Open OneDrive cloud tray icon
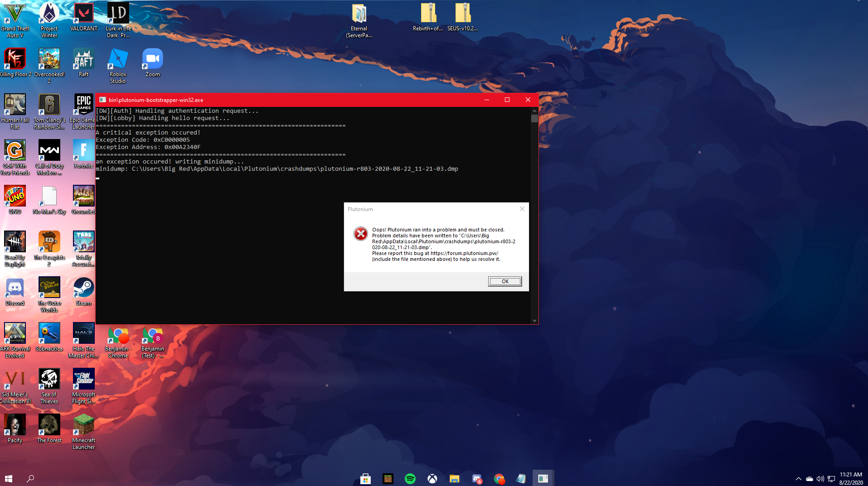 click(810, 479)
